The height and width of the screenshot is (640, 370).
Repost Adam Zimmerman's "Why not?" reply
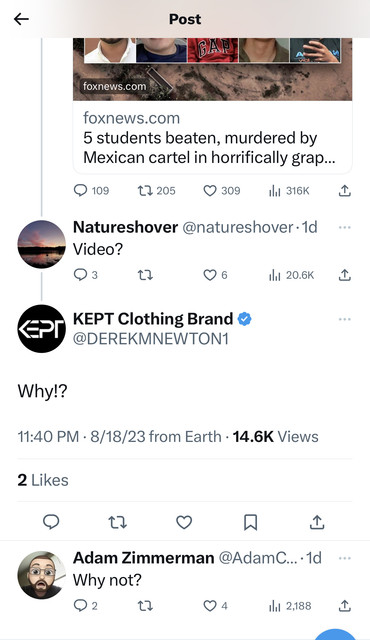tap(145, 606)
